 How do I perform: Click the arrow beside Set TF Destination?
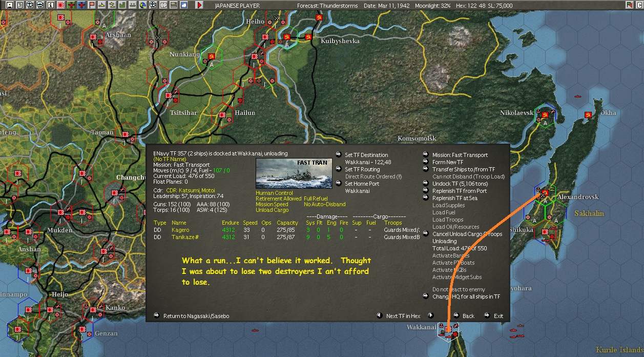[x=339, y=155]
